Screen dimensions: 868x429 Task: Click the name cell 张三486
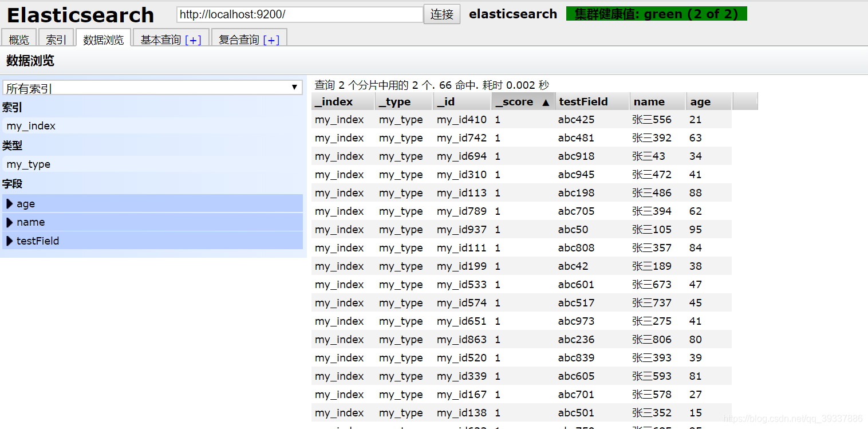(652, 193)
